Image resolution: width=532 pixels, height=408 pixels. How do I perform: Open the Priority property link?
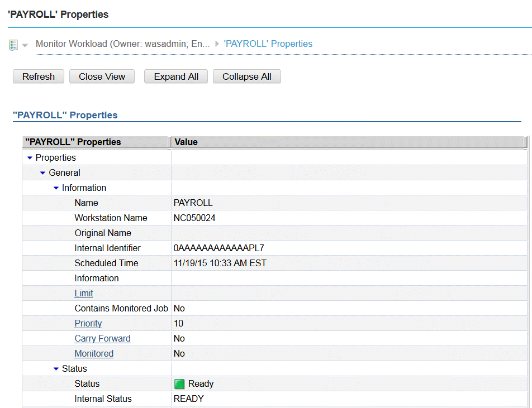coord(88,323)
